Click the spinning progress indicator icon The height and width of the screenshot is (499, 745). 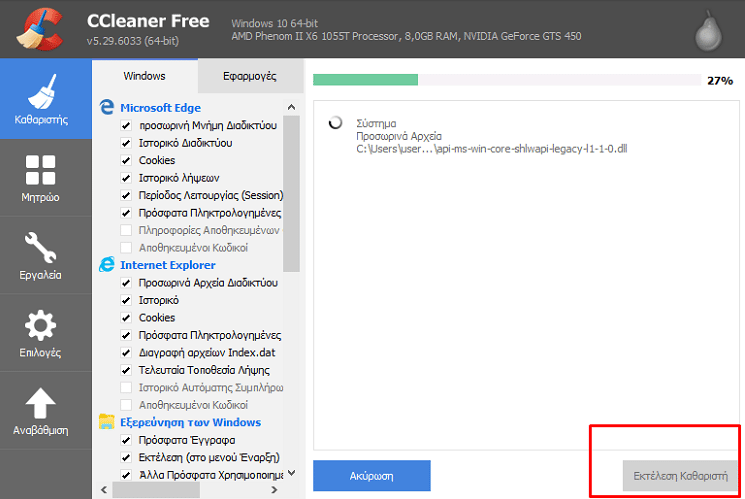pyautogui.click(x=335, y=123)
